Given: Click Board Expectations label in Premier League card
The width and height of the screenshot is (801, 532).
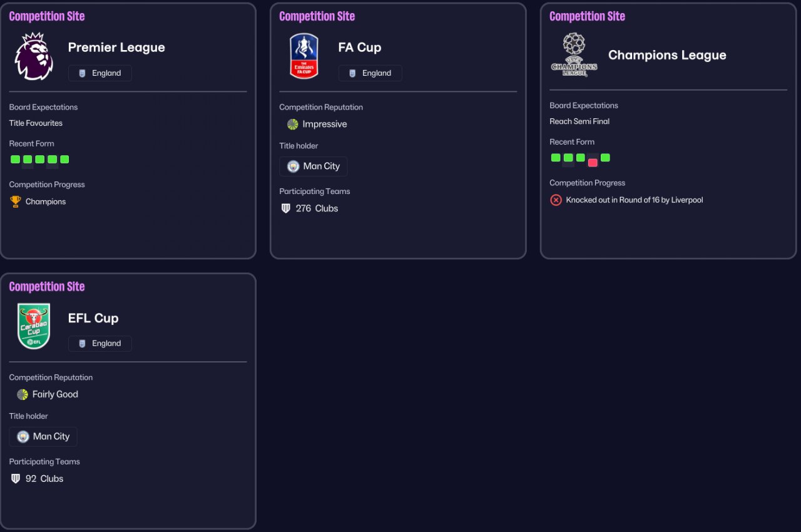Looking at the screenshot, I should [x=43, y=107].
